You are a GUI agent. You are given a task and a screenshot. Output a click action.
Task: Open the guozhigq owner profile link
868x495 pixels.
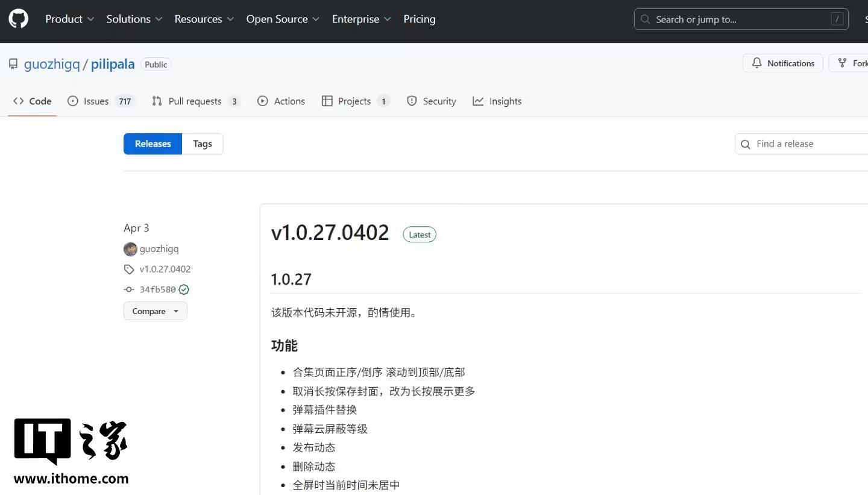(52, 64)
